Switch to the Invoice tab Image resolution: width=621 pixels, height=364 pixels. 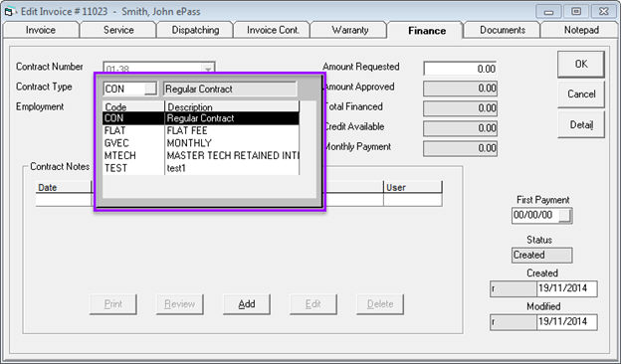click(41, 30)
